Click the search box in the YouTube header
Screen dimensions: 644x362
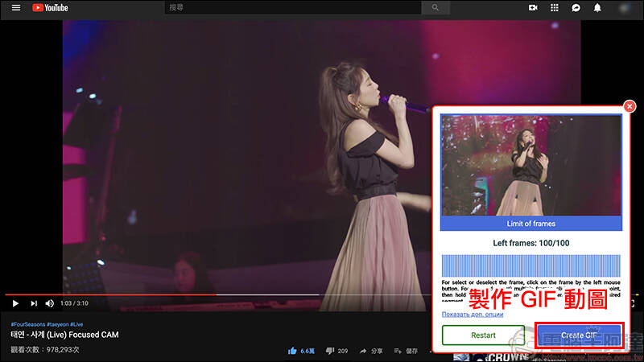(293, 7)
